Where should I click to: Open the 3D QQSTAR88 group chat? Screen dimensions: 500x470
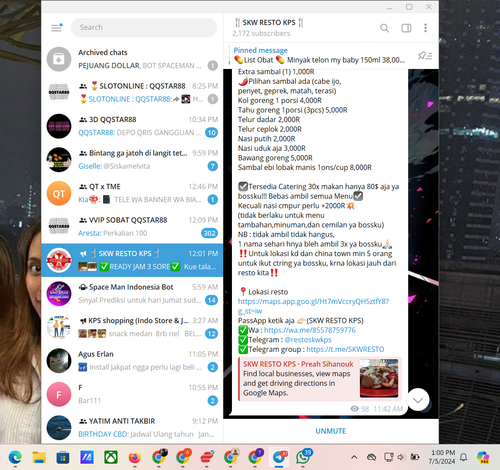pos(132,126)
